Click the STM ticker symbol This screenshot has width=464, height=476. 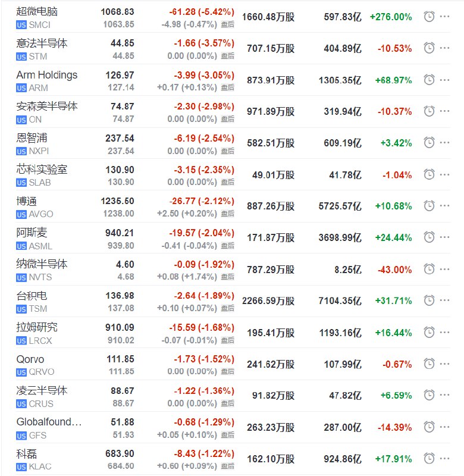(x=38, y=57)
